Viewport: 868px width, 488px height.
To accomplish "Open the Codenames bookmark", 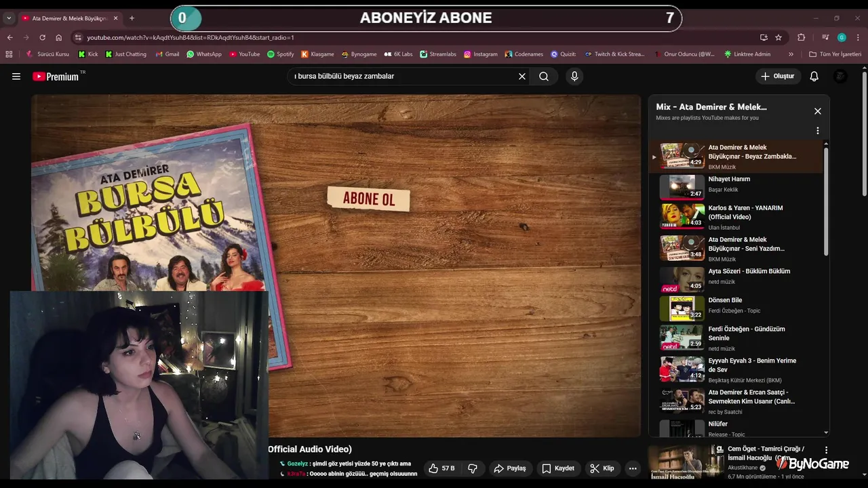I will (524, 54).
